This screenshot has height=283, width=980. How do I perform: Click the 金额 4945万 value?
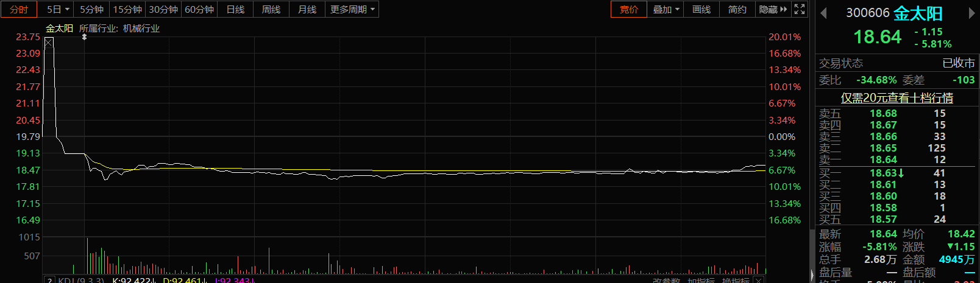(957, 259)
